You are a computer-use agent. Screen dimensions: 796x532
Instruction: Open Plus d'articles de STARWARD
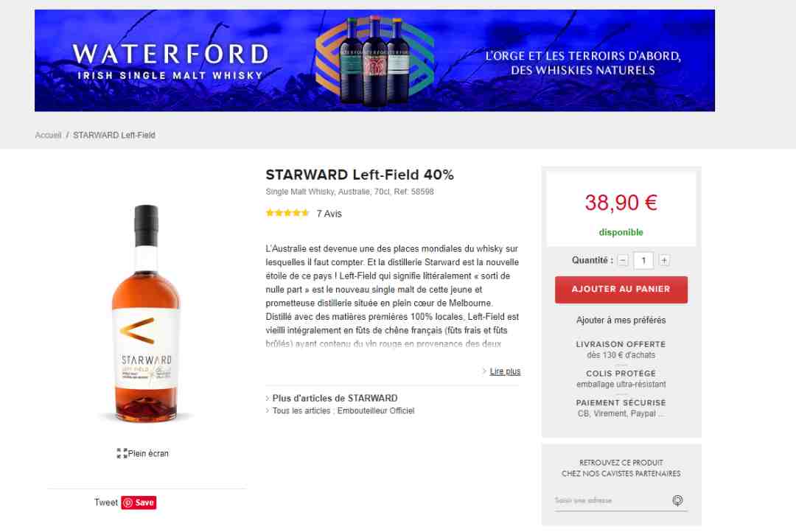pyautogui.click(x=335, y=398)
